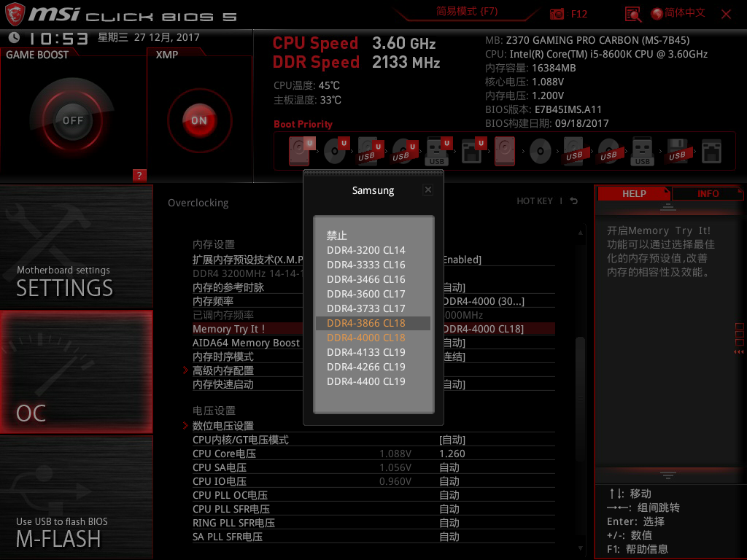Open the BIOS search magnifier icon
This screenshot has height=560, width=747.
coord(633,14)
